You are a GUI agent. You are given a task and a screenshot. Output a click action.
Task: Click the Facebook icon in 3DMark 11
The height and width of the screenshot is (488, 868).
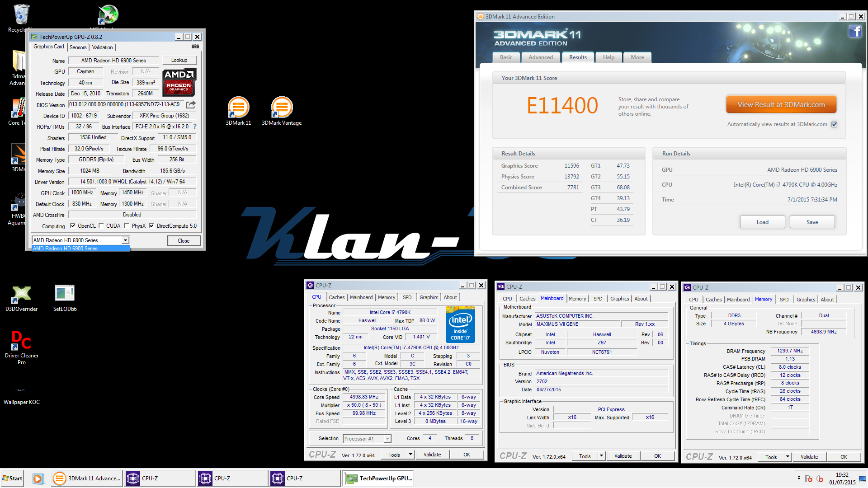(x=854, y=31)
